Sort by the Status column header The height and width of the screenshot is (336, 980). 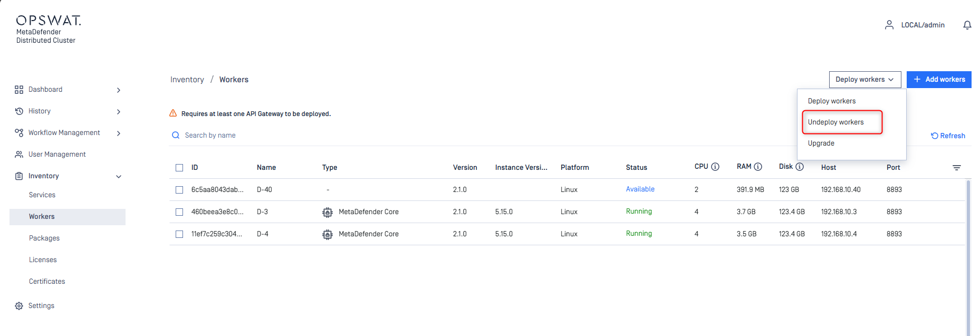point(636,168)
